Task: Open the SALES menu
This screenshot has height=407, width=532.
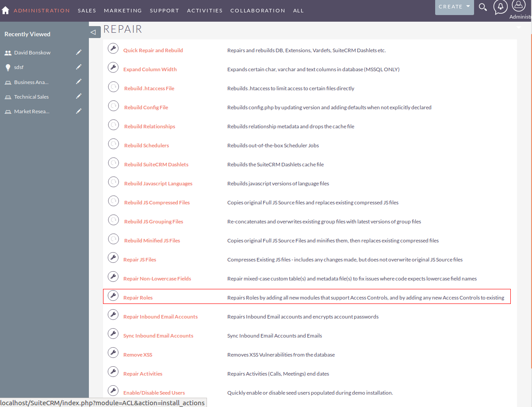Action: [87, 11]
